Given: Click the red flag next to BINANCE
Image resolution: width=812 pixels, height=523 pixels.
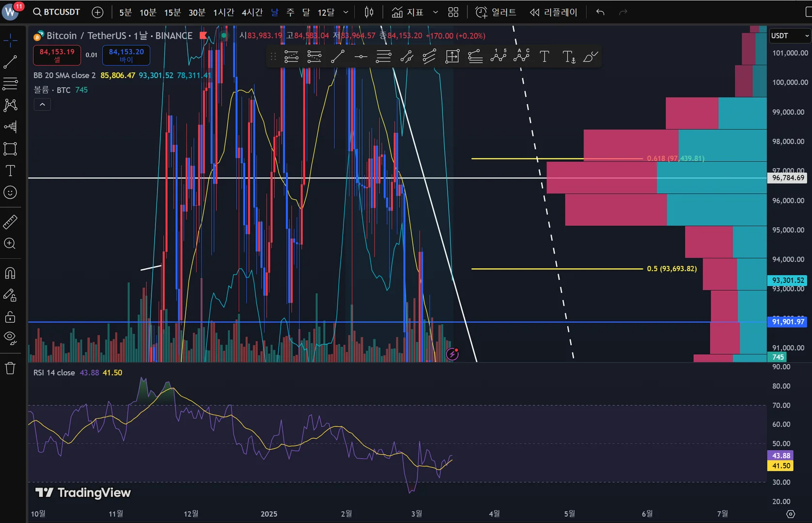Looking at the screenshot, I should (203, 35).
